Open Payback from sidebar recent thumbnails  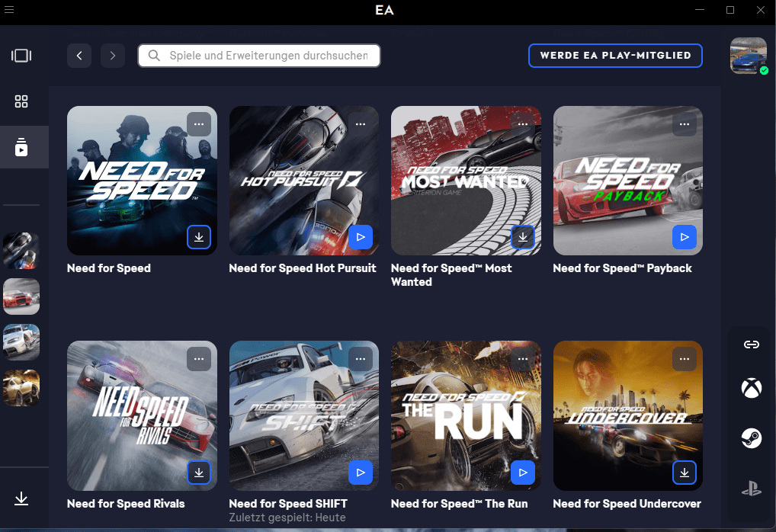point(21,296)
